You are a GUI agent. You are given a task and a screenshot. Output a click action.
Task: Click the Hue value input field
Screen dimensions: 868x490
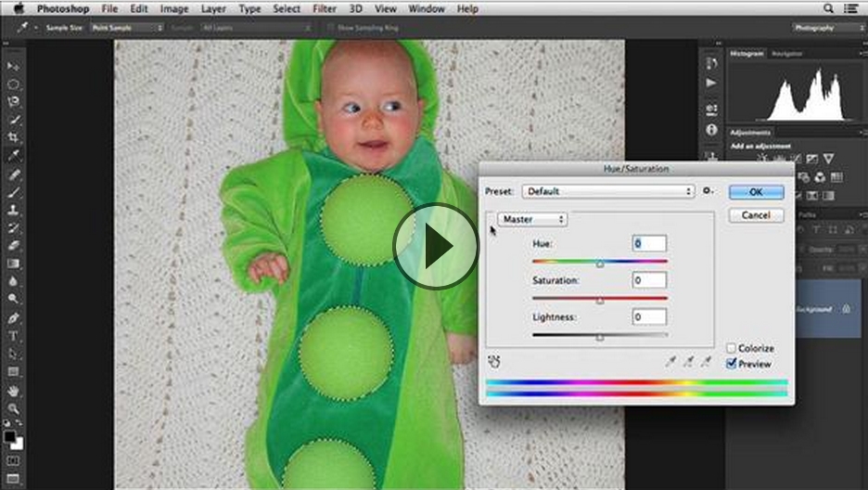coord(649,244)
